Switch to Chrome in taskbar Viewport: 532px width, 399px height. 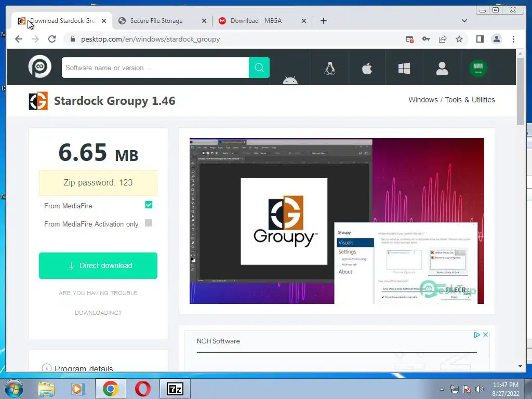click(x=110, y=389)
